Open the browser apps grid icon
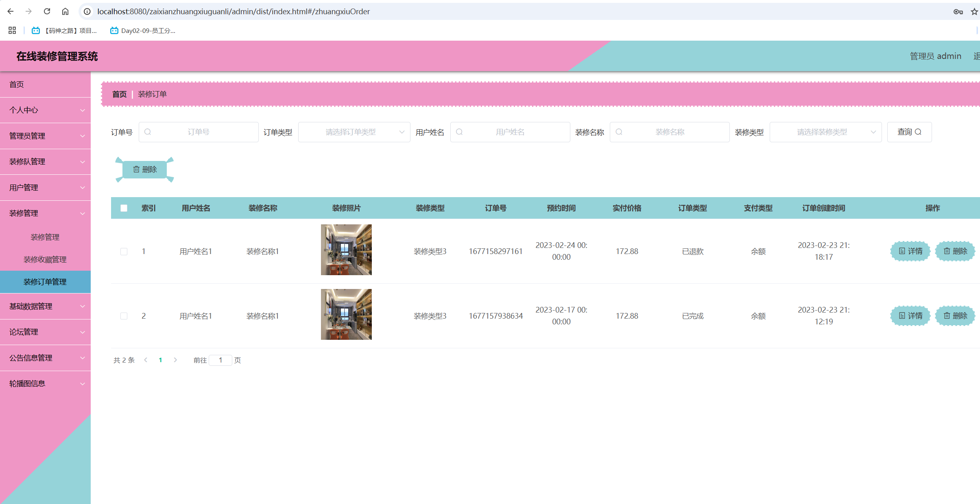 (x=12, y=30)
